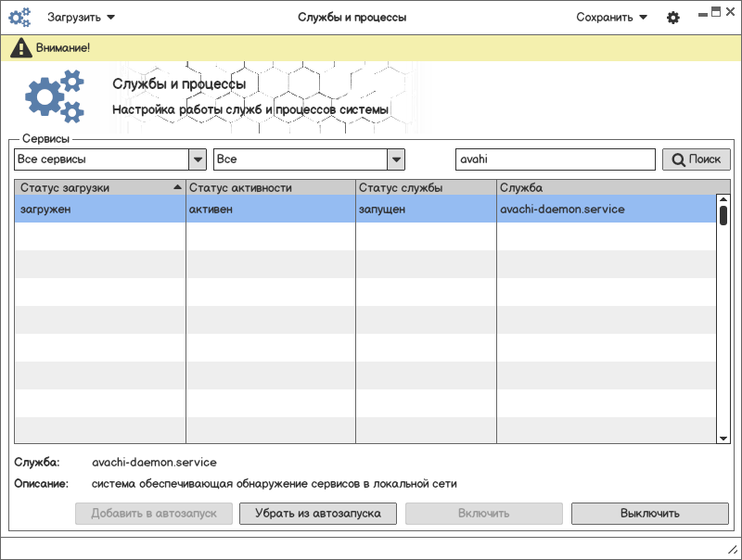Image resolution: width=742 pixels, height=560 pixels.
Task: Sort by the Служба column header
Action: coord(607,187)
